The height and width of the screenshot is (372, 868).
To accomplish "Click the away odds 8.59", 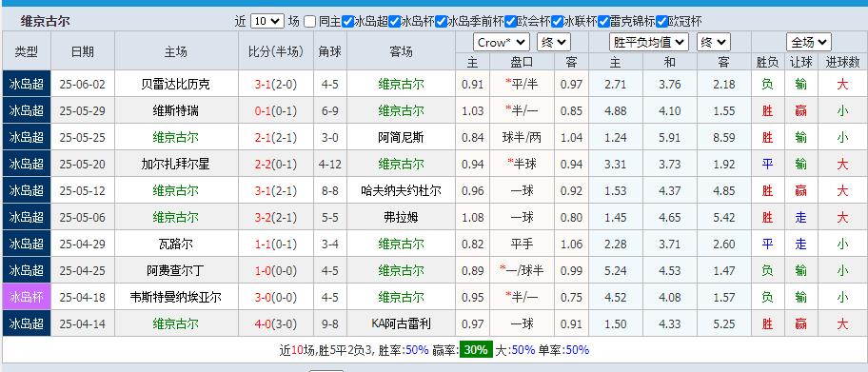I will click(723, 137).
